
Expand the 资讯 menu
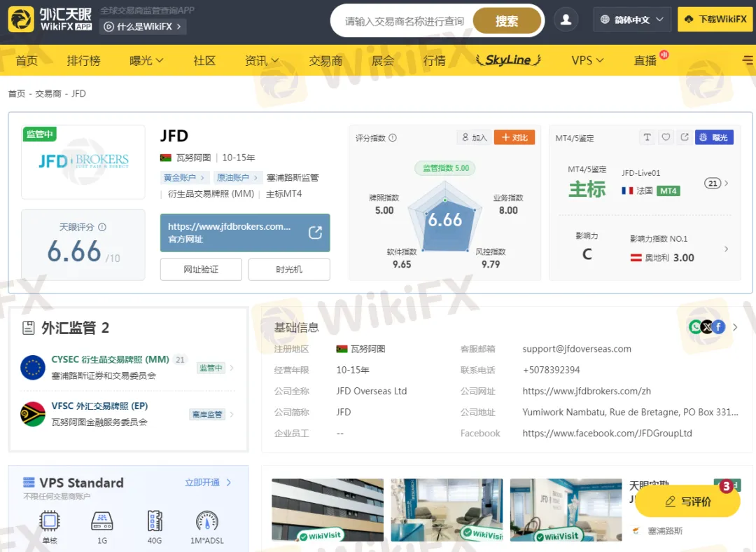261,60
